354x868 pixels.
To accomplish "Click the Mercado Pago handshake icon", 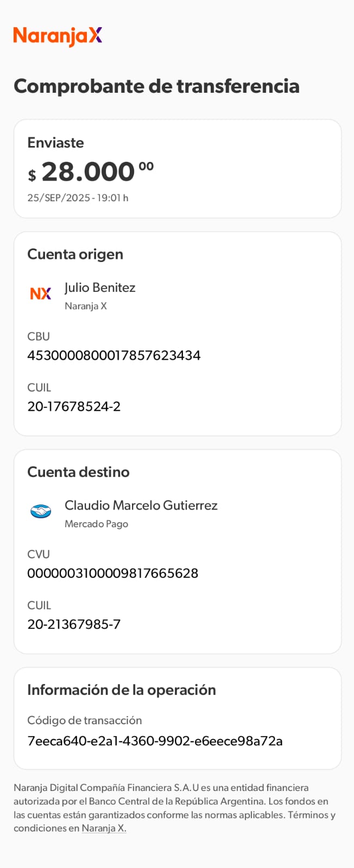I will [41, 511].
